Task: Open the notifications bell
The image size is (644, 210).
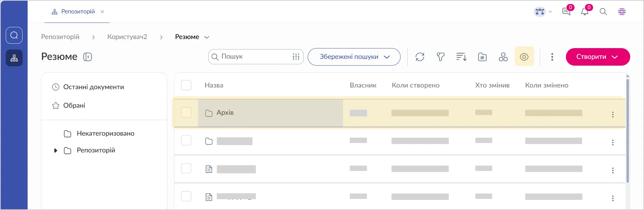Action: (x=585, y=12)
